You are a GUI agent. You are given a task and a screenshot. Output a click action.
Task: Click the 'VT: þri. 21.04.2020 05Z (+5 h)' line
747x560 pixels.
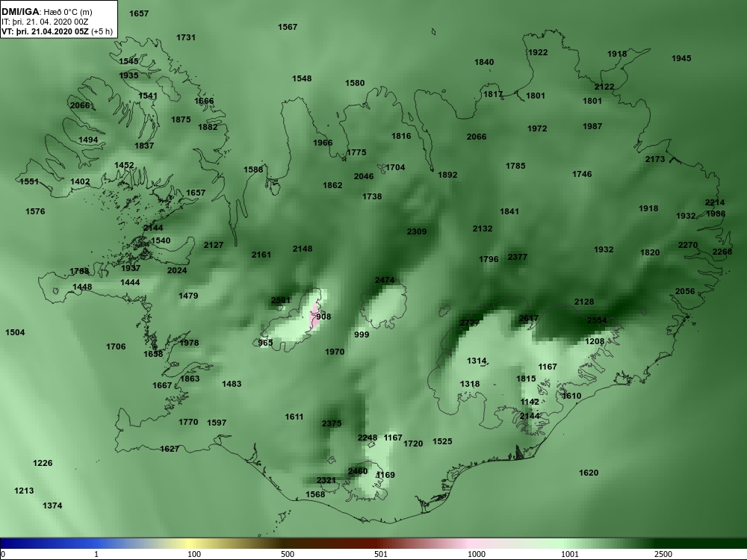(58, 31)
